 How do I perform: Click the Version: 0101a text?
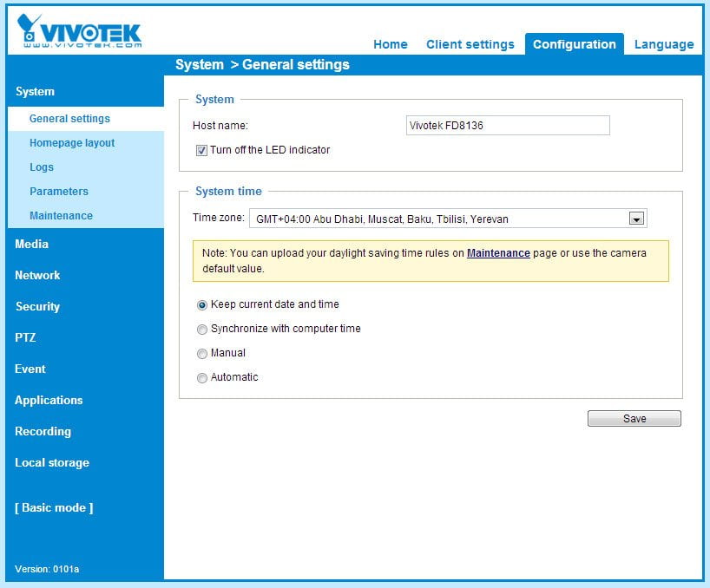click(47, 569)
